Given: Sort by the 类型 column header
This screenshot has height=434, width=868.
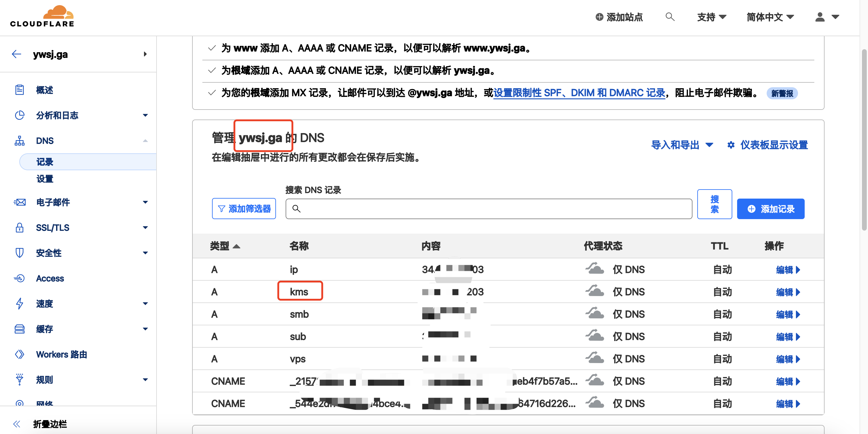Looking at the screenshot, I should (225, 246).
